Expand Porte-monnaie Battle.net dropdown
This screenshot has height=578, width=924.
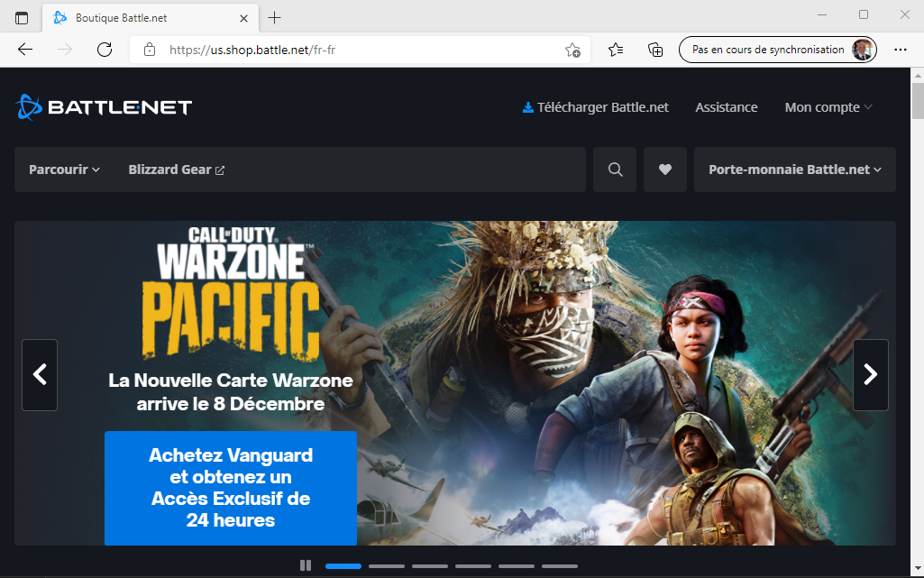[x=795, y=170]
